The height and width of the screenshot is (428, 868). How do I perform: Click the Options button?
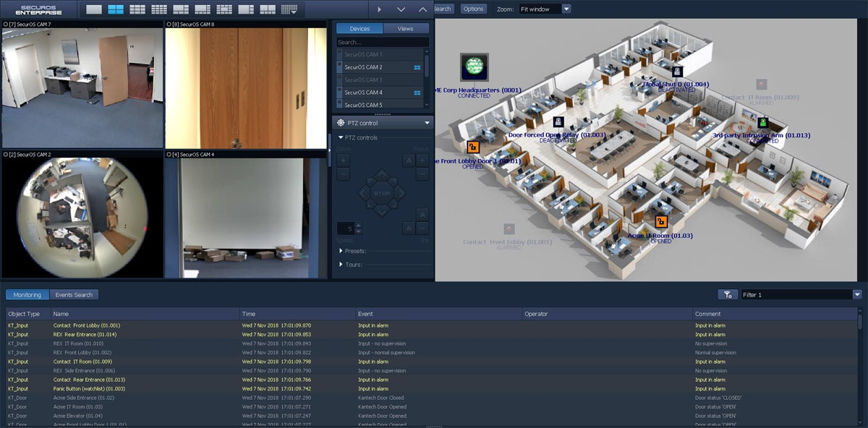[473, 9]
